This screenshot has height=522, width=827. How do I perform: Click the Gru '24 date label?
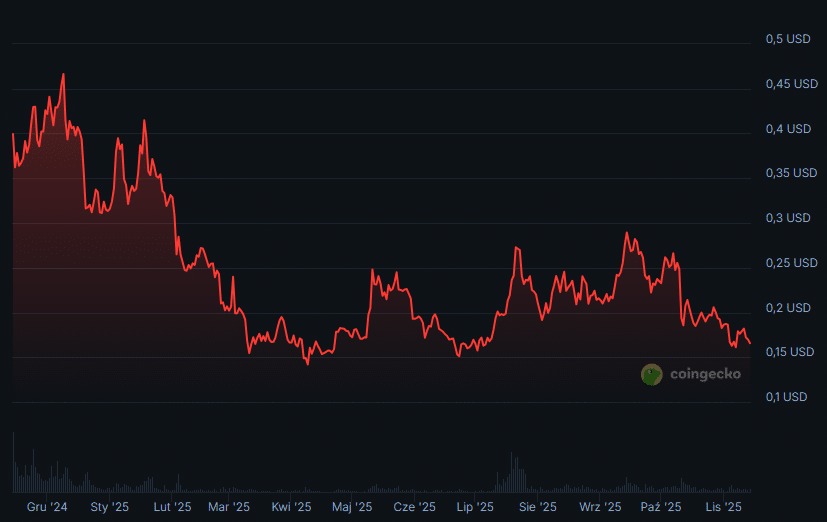(x=47, y=508)
